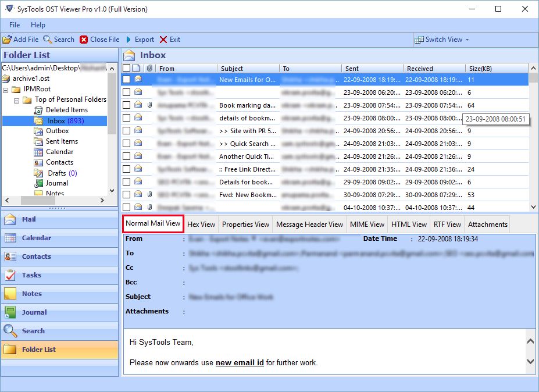Image resolution: width=539 pixels, height=392 pixels.
Task: Sort by the From column header
Action: tap(186, 69)
